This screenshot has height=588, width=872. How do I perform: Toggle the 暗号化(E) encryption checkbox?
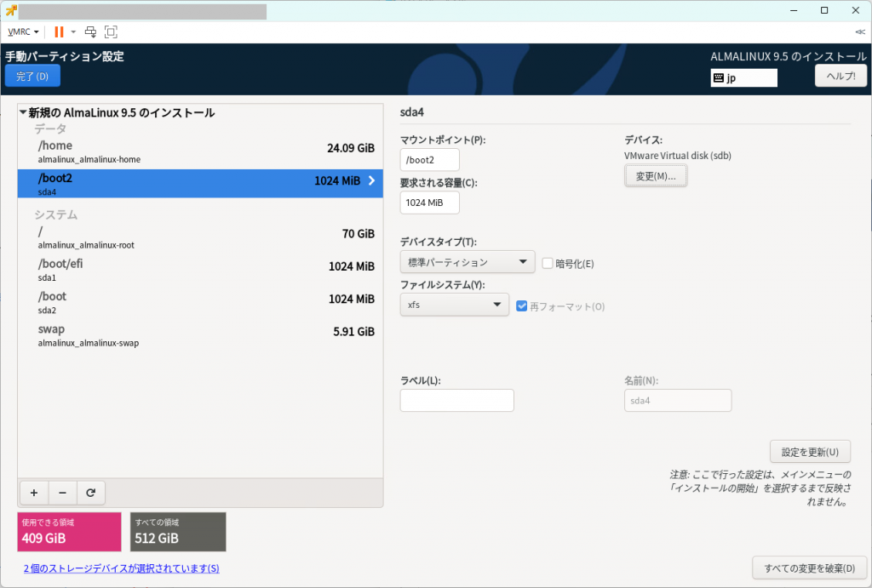point(548,264)
